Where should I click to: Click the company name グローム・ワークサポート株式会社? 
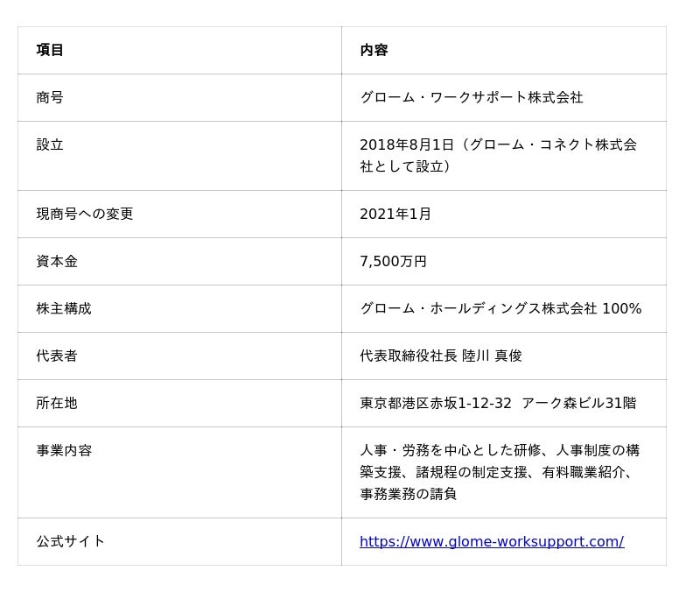tap(472, 97)
